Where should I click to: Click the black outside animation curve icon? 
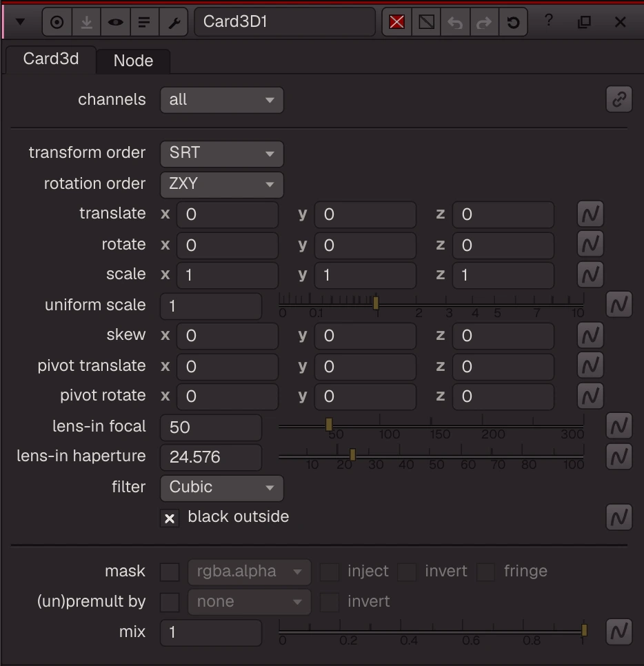pos(619,517)
